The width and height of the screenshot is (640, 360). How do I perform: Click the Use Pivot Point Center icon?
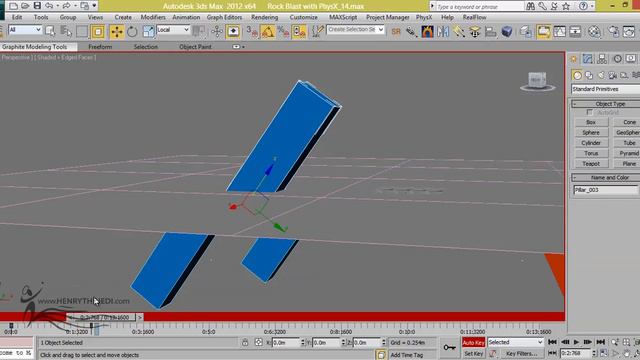[199, 31]
